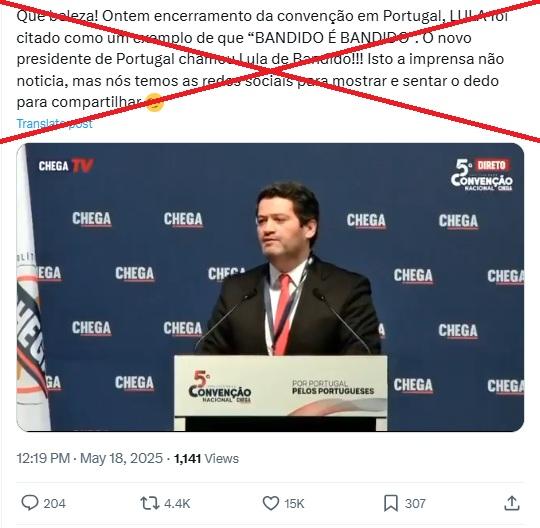Click the 15K likes count

pos(294,504)
